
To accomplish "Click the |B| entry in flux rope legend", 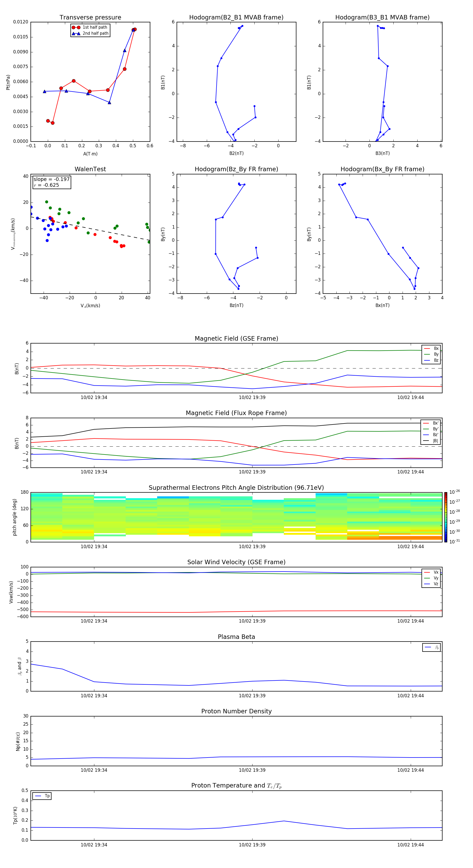I will tap(431, 441).
